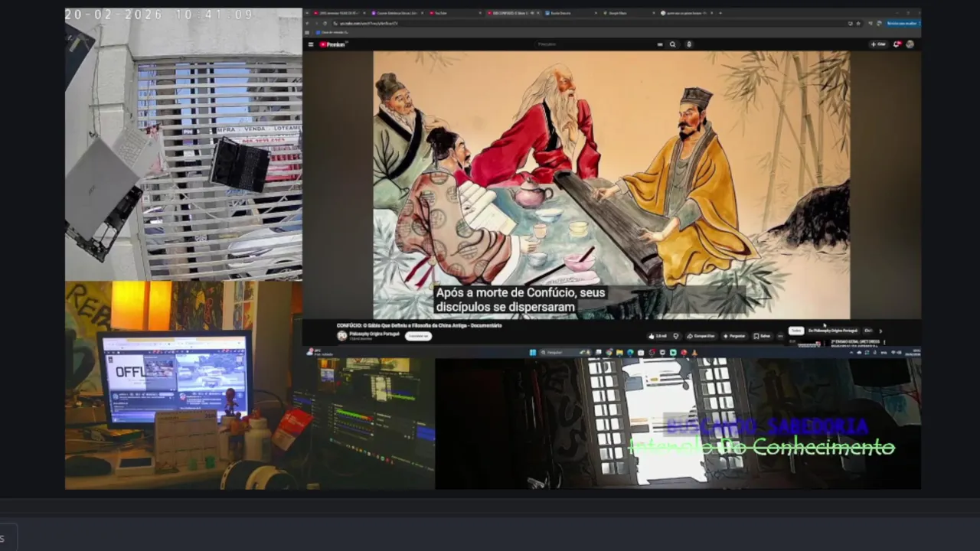Open the YouTube guide hamburger menu

pos(311,44)
